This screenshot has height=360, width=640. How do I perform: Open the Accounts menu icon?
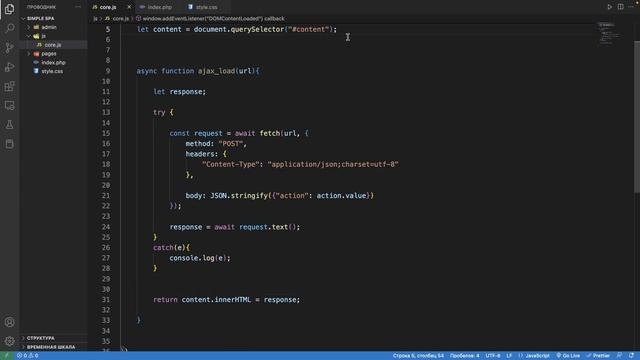[9, 322]
